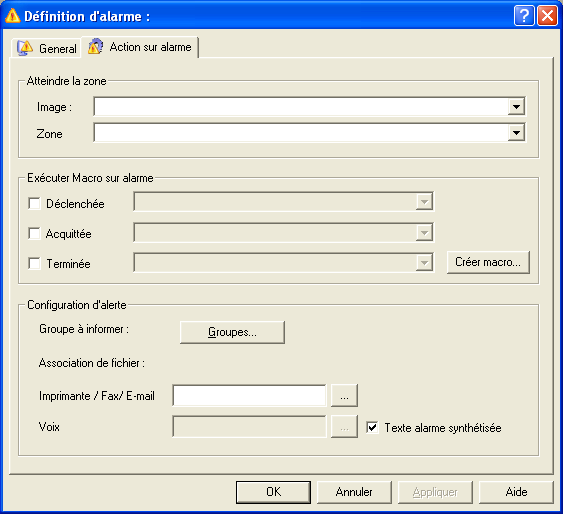Tick the Acquittée checkbox
The height and width of the screenshot is (514, 563).
(x=34, y=233)
